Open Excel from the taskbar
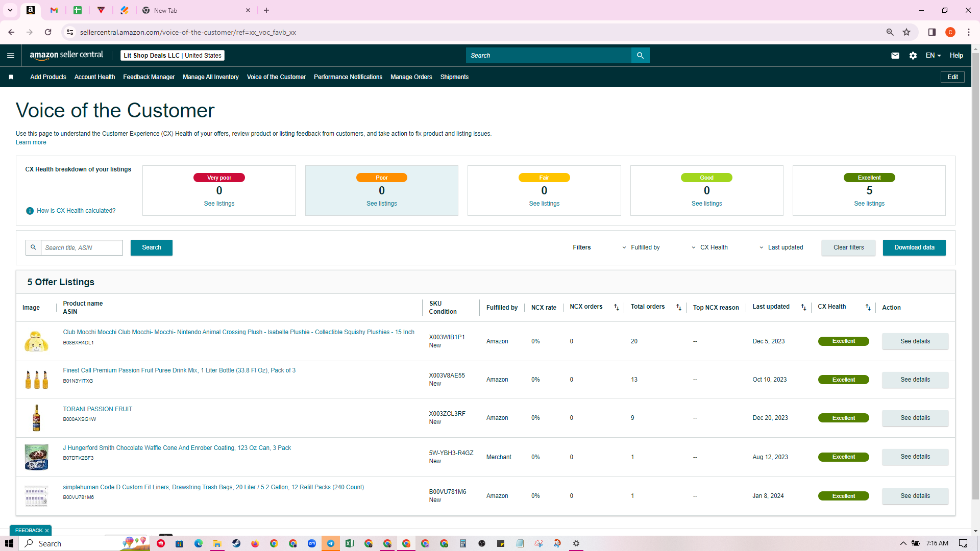Screen dimensions: 980x551 pyautogui.click(x=350, y=543)
